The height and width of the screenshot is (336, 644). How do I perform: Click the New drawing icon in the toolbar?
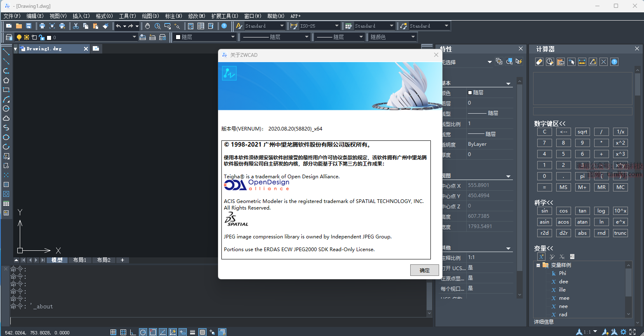pyautogui.click(x=9, y=26)
